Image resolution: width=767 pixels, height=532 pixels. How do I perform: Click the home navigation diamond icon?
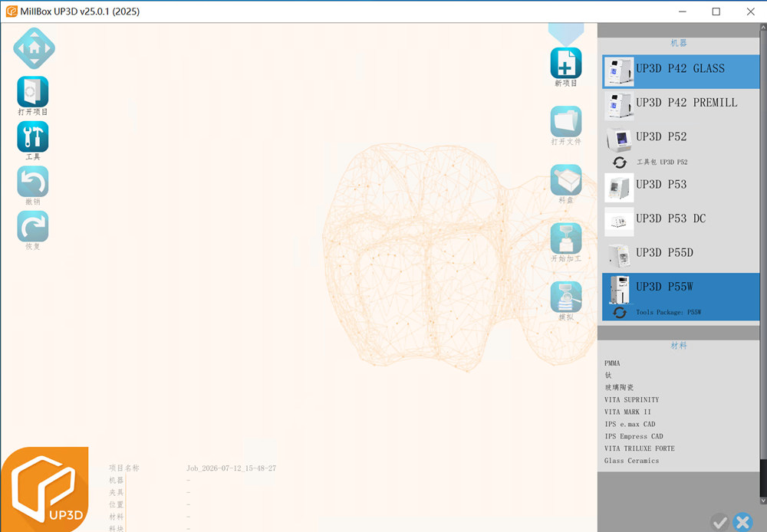coord(34,48)
